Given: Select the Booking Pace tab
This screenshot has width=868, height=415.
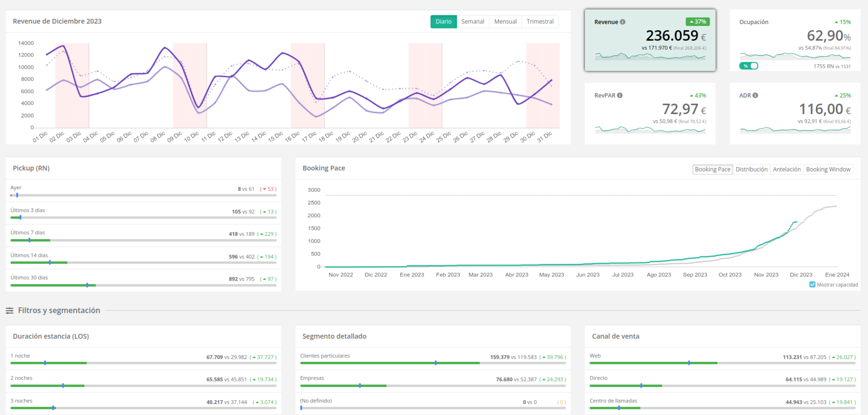Looking at the screenshot, I should 713,170.
